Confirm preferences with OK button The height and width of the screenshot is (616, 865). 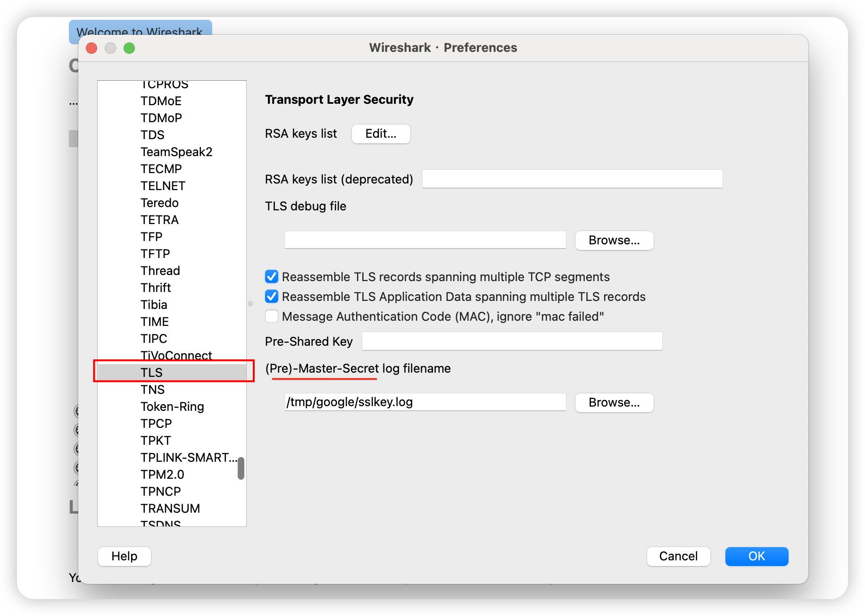[x=757, y=556]
